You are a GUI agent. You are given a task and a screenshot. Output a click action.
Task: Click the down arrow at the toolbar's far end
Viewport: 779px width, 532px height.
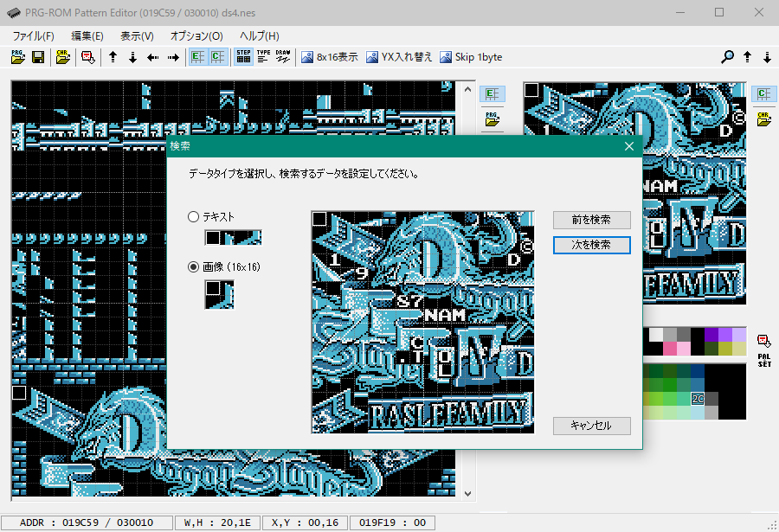coord(767,57)
